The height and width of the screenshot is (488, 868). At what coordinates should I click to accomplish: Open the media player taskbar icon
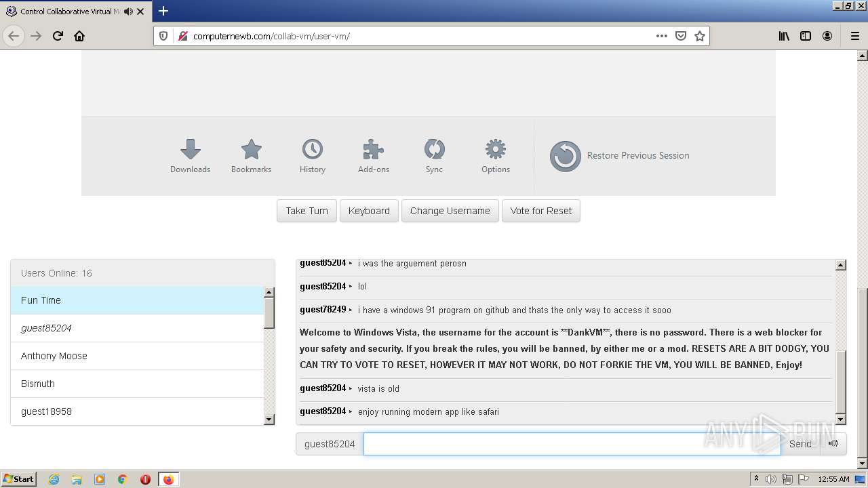[100, 479]
